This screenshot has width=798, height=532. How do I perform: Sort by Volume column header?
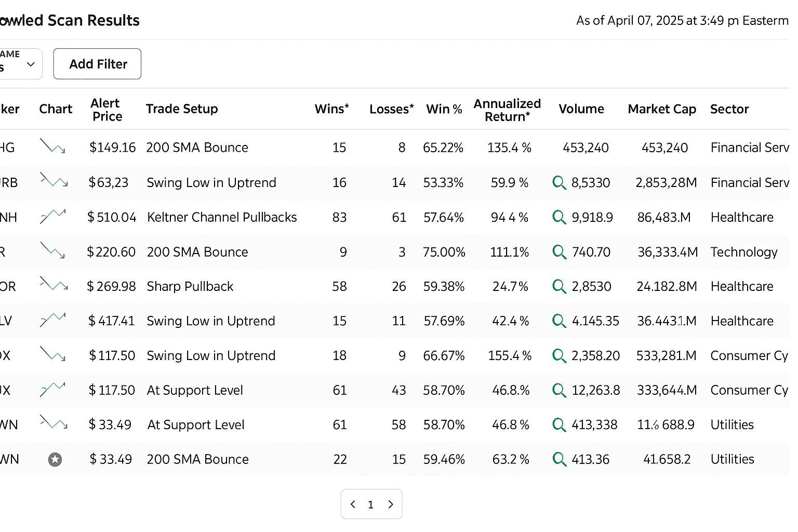(x=581, y=109)
